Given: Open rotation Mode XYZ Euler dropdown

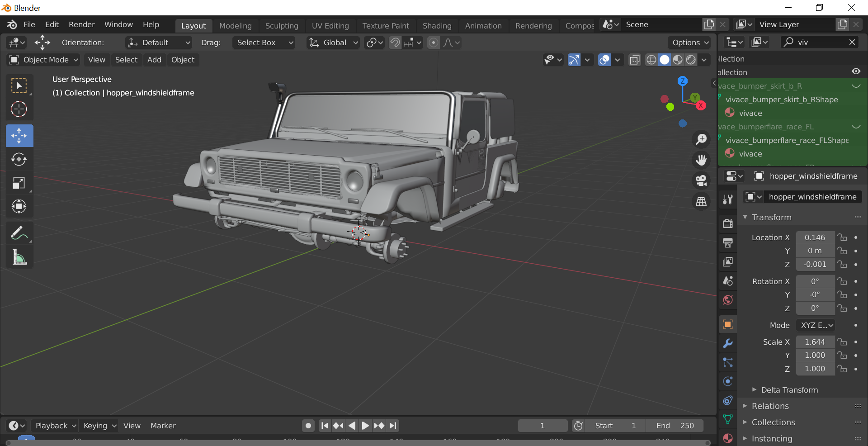Looking at the screenshot, I should pyautogui.click(x=816, y=325).
